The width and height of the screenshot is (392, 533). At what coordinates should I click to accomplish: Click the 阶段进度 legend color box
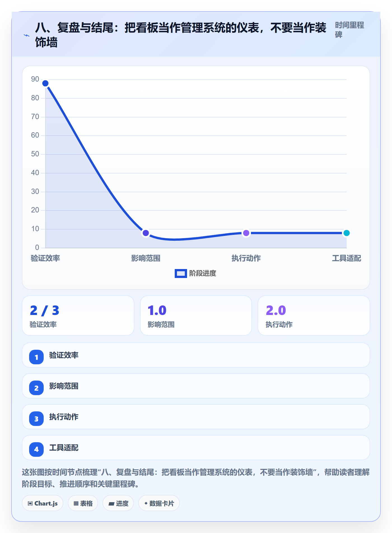[181, 274]
